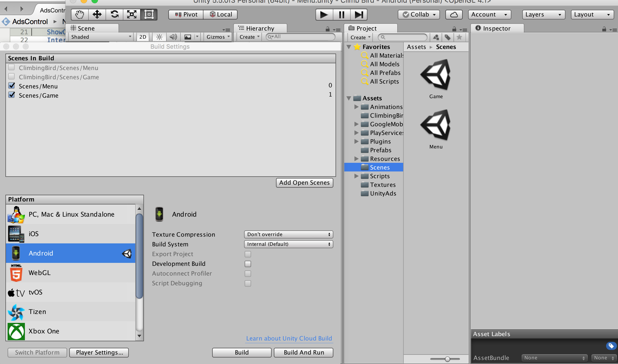Open the Build System dropdown
The width and height of the screenshot is (618, 364).
[x=288, y=244]
